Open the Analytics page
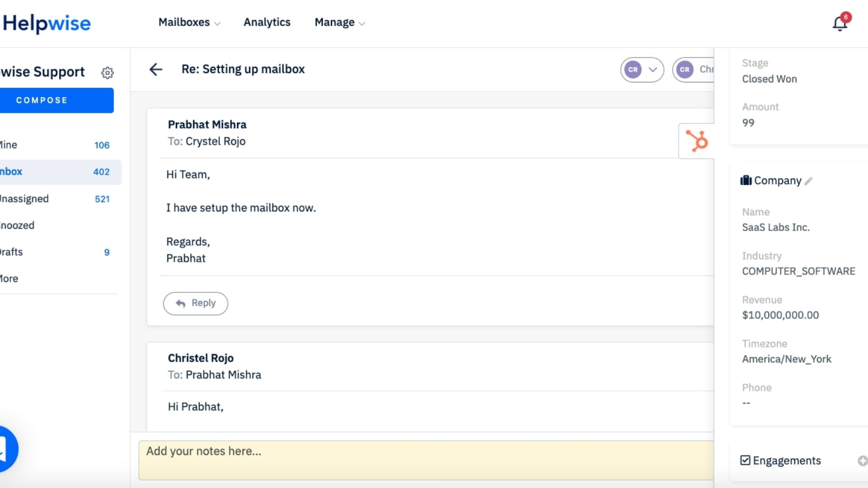The width and height of the screenshot is (868, 488). [267, 22]
